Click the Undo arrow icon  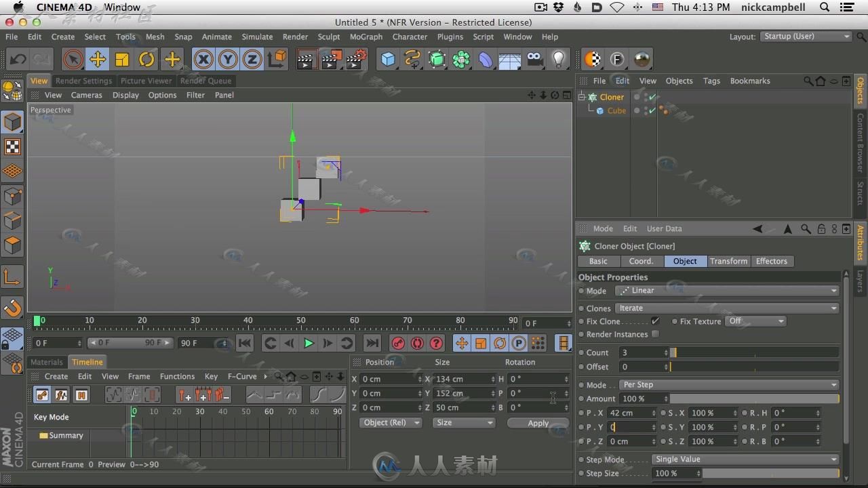18,60
